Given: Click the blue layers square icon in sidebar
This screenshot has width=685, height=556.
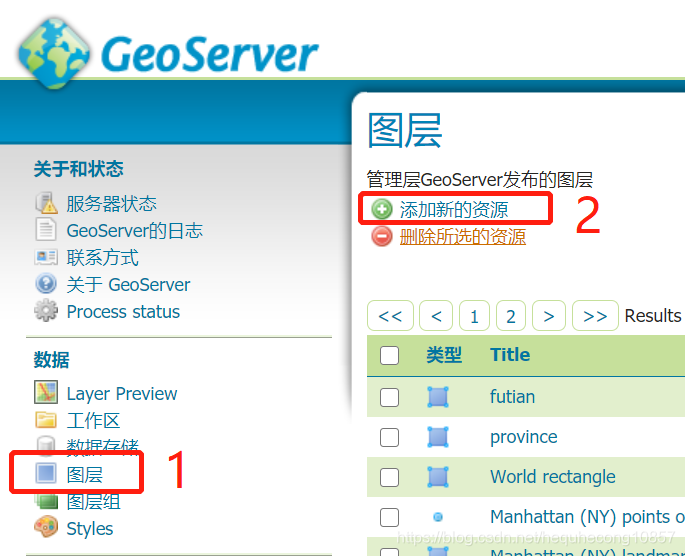Looking at the screenshot, I should (x=46, y=473).
